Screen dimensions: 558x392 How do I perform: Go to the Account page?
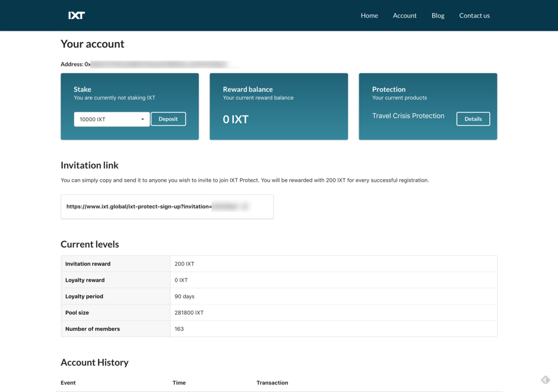404,16
